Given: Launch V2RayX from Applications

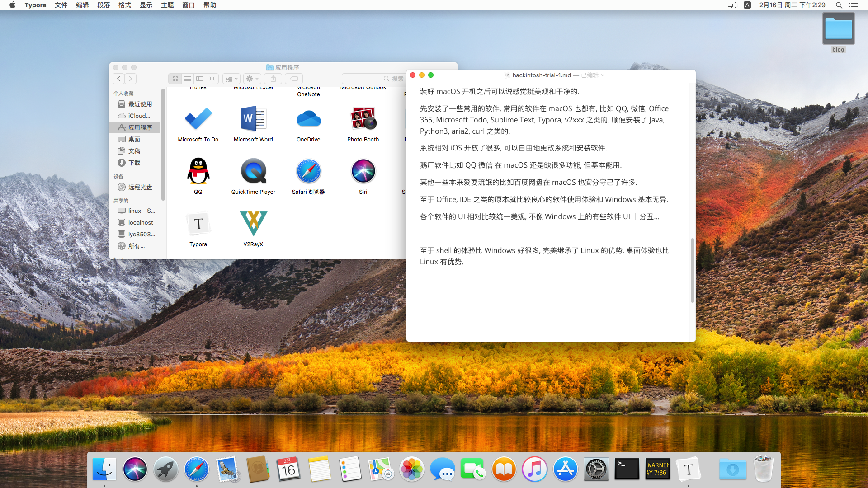Looking at the screenshot, I should (253, 223).
